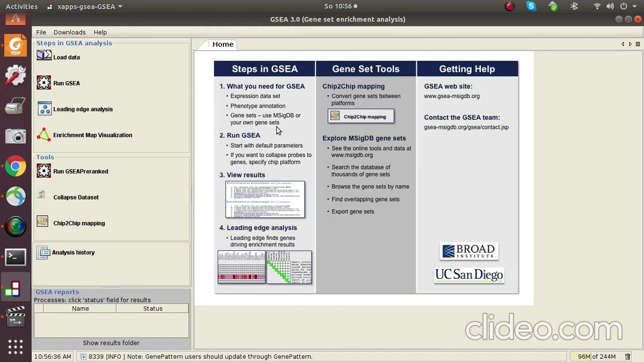Screen dimensions: 644x362
Task: Click the View results thumbnail image
Action: click(265, 199)
